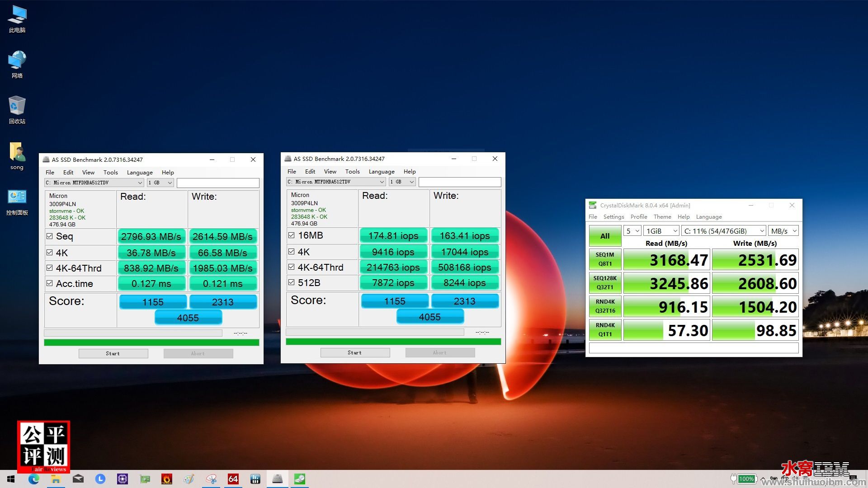The image size is (868, 488).
Task: Run the SEQ128K Q32T1 test button
Action: point(605,283)
